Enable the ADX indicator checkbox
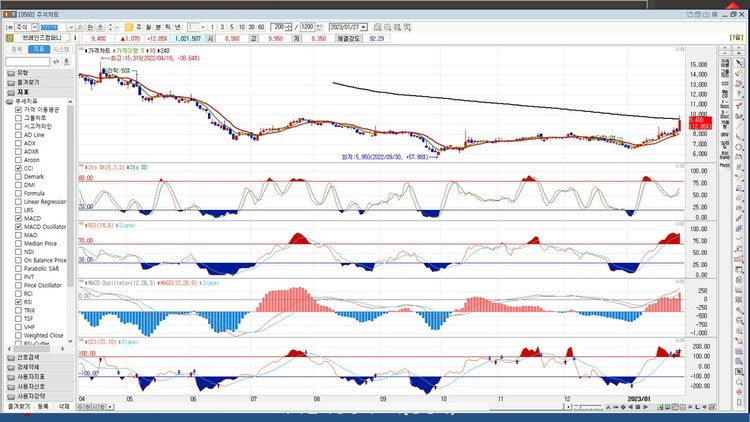This screenshot has height=422, width=750. coord(18,143)
